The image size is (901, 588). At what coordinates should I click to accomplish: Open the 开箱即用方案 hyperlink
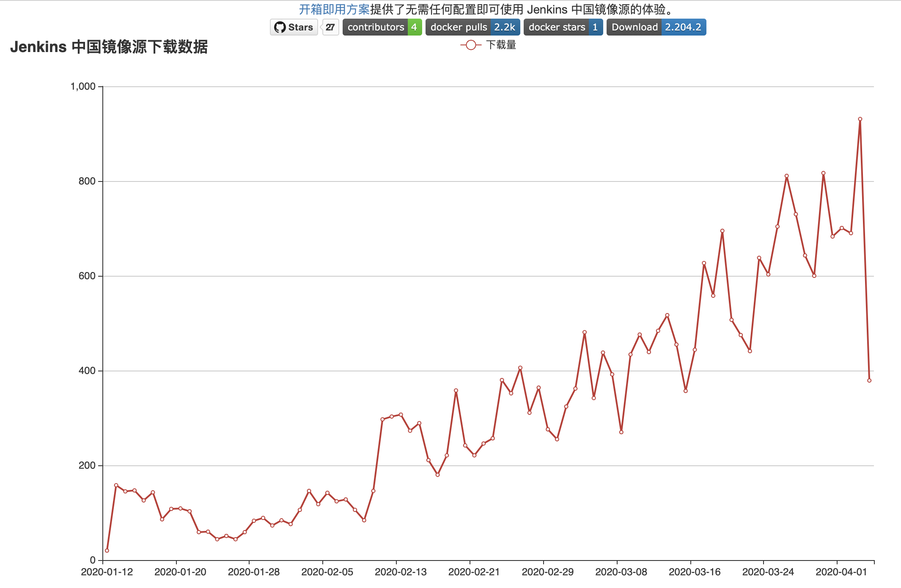(x=335, y=9)
